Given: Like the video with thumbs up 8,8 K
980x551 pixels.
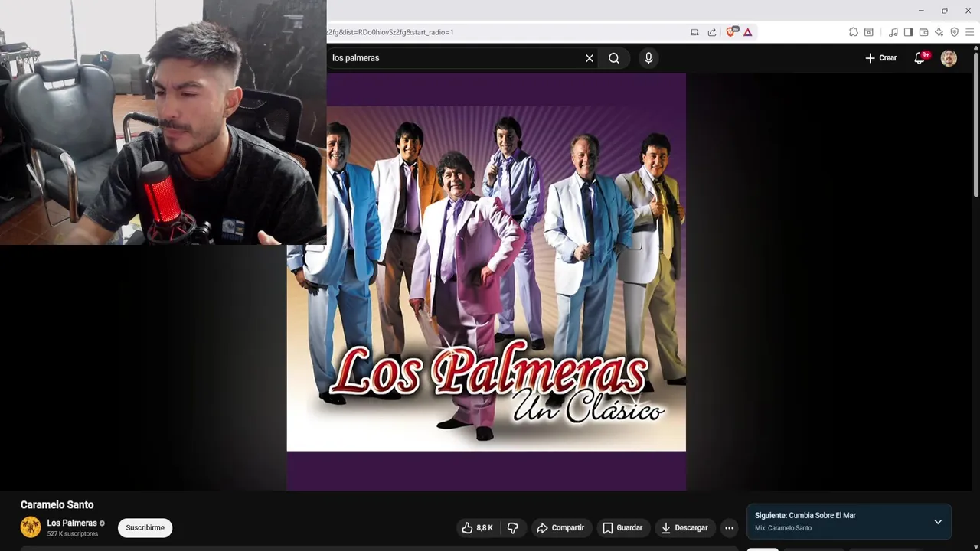Looking at the screenshot, I should click(x=477, y=528).
